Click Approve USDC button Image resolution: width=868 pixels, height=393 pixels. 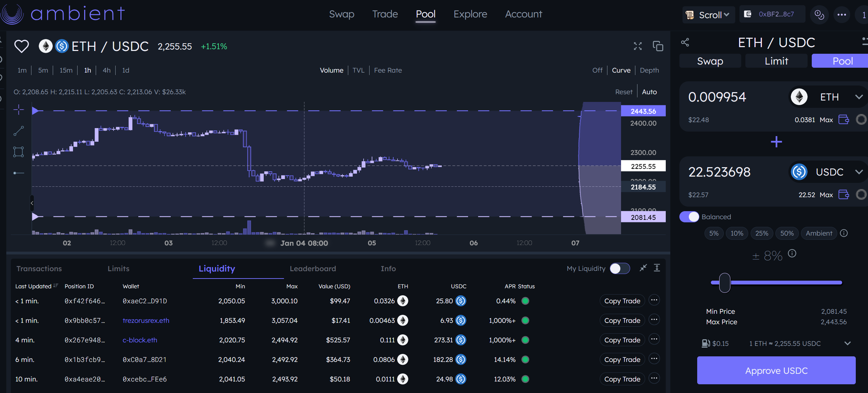(x=776, y=370)
